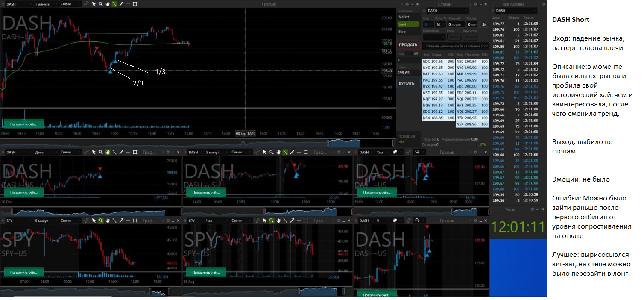The height and width of the screenshot is (300, 644).
Task: Click 'Пополнить счёт...' on the SPY 5 минут chart
Action: (x=24, y=272)
